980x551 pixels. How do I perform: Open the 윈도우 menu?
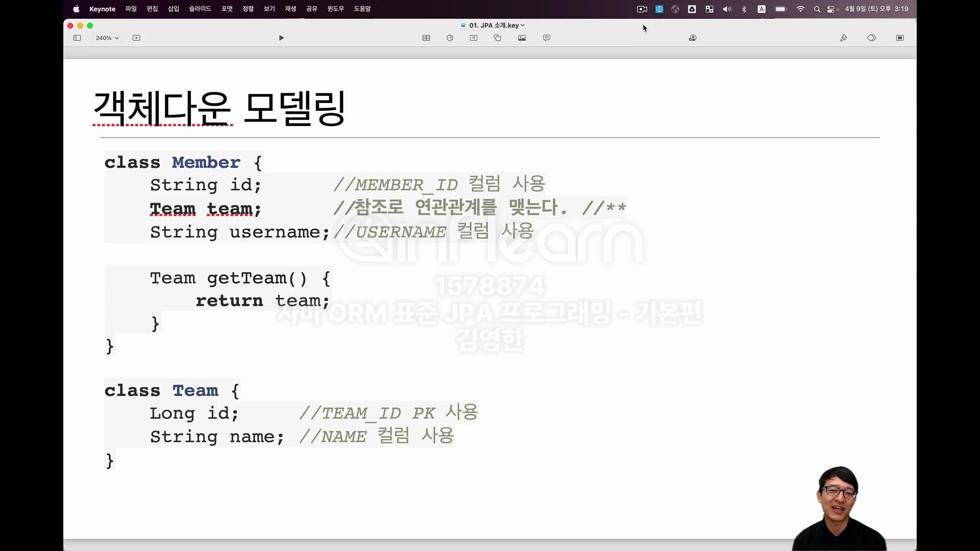point(336,9)
